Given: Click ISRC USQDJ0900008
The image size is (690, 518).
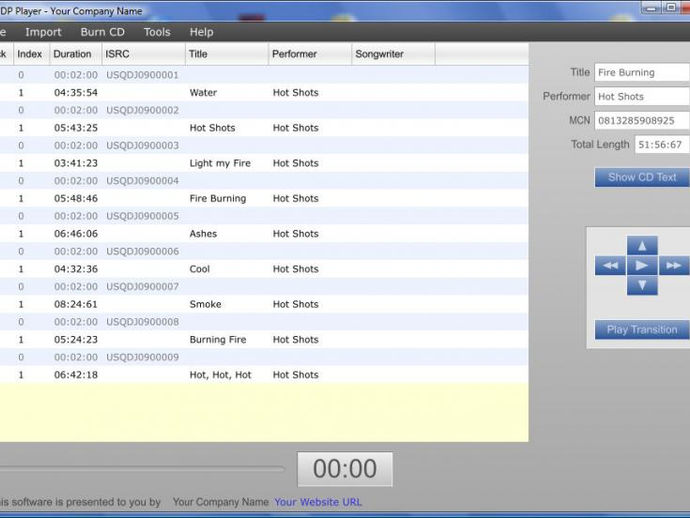Looking at the screenshot, I should pyautogui.click(x=143, y=322).
